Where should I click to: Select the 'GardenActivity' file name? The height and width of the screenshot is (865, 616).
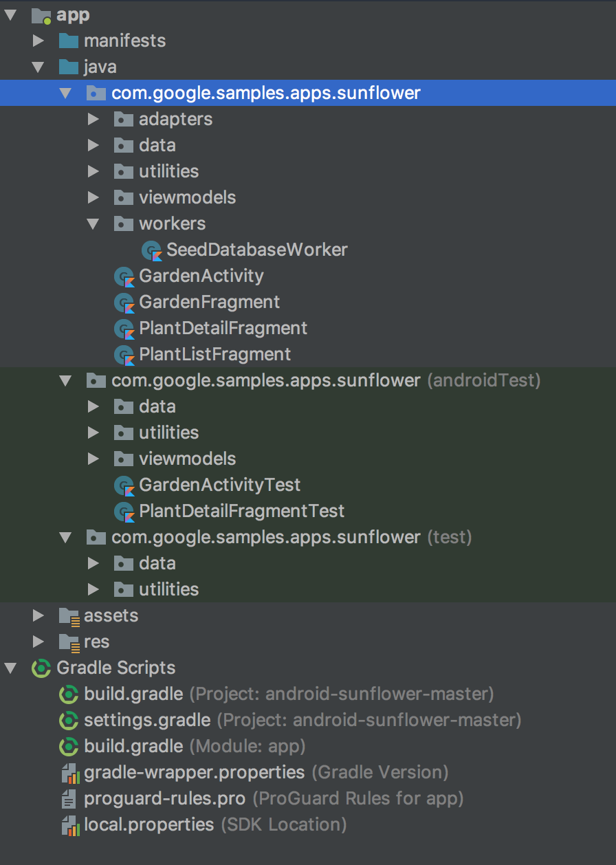201,276
